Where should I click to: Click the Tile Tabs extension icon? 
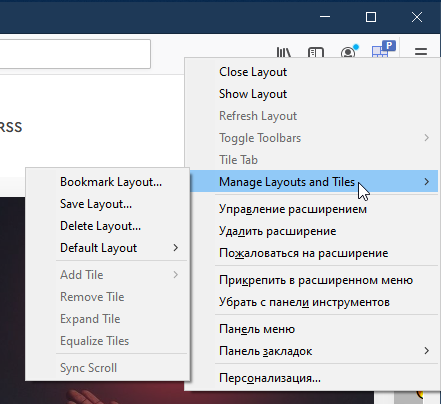(383, 49)
